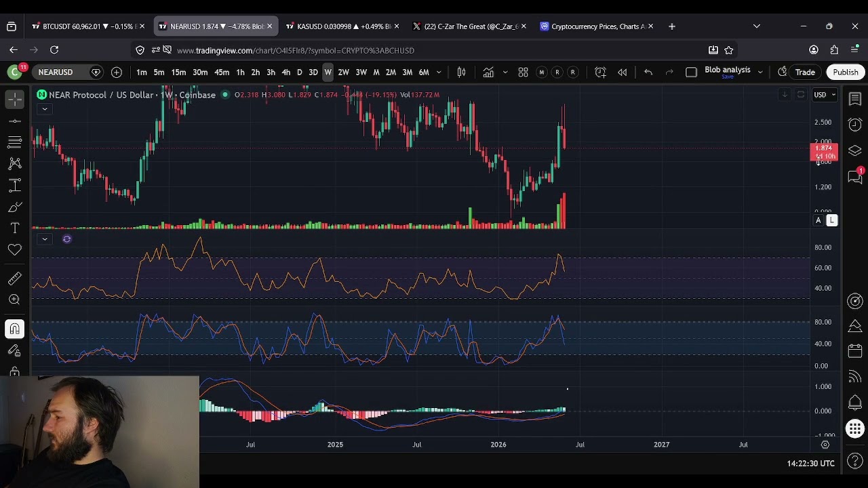This screenshot has height=488, width=868.
Task: Open the watchlist panel icon
Action: pyautogui.click(x=855, y=100)
